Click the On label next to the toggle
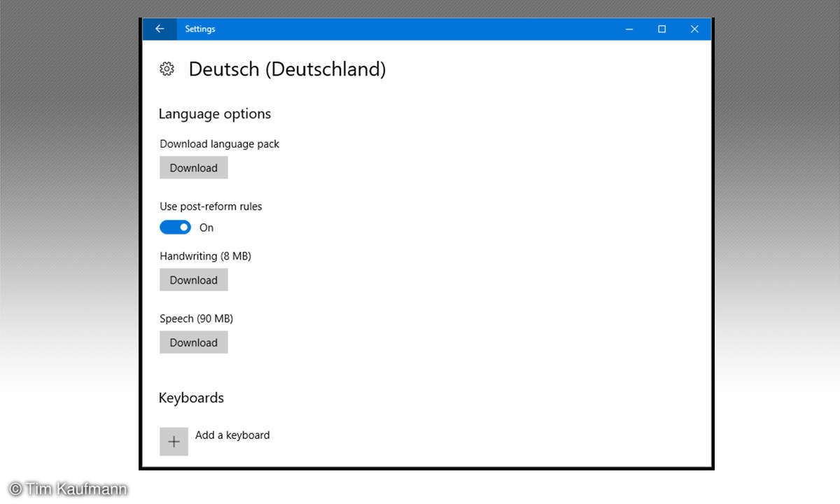Viewport: 840px width, 504px height. (x=206, y=227)
